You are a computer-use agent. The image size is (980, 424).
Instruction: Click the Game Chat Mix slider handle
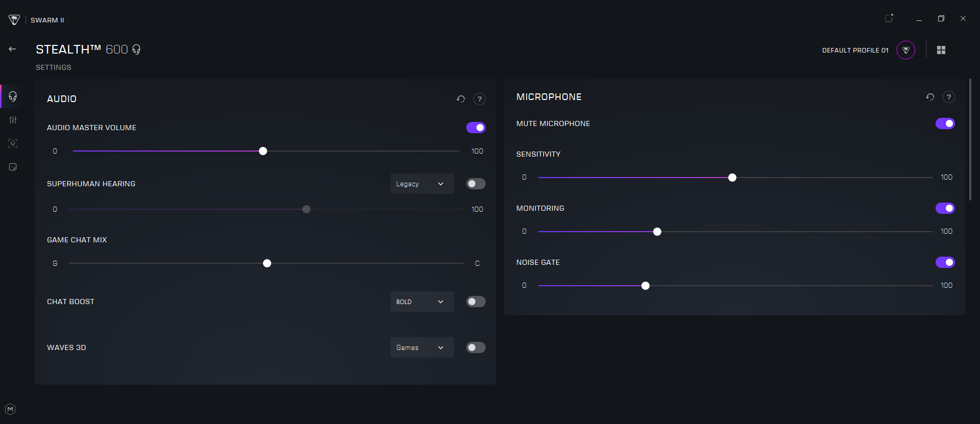[x=267, y=263]
